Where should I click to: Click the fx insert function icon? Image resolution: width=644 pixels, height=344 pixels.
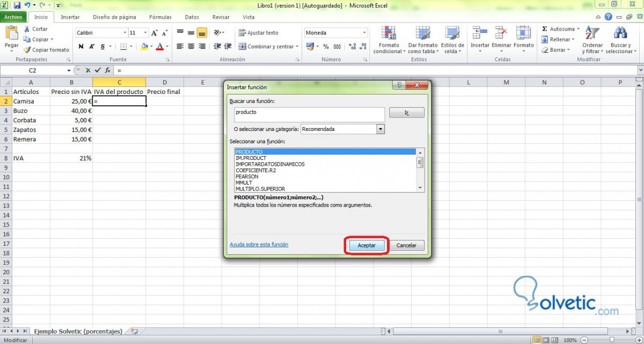(x=107, y=70)
